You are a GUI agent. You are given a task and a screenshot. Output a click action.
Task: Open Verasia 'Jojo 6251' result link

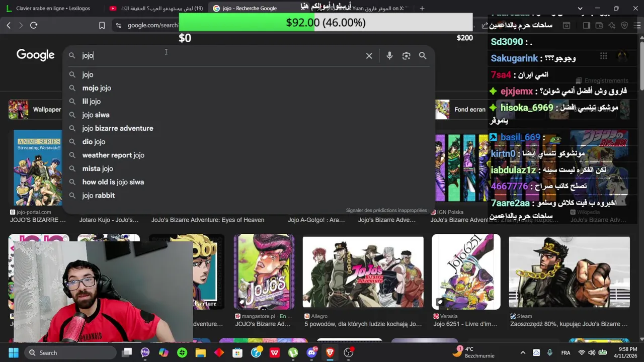[x=465, y=324]
